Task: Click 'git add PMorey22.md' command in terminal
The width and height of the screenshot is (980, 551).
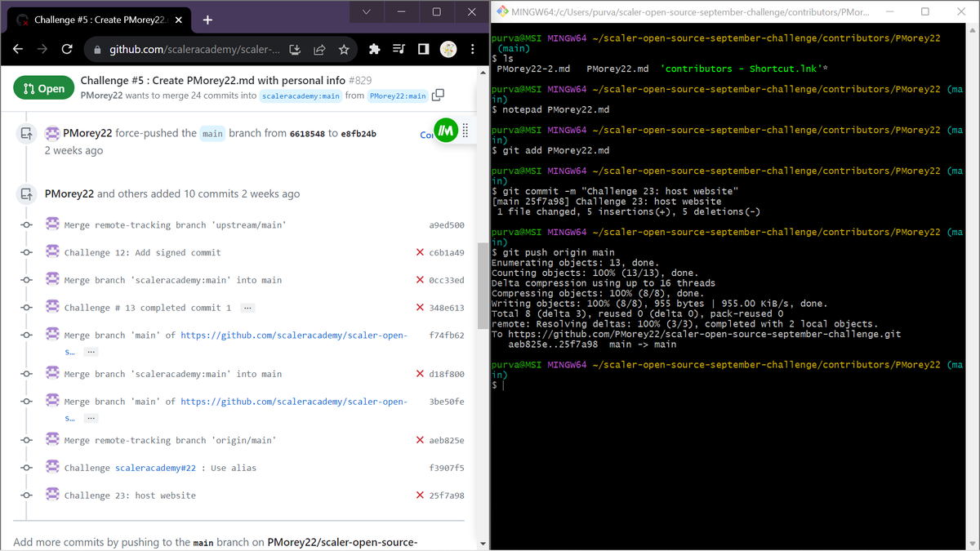Action: coord(550,150)
